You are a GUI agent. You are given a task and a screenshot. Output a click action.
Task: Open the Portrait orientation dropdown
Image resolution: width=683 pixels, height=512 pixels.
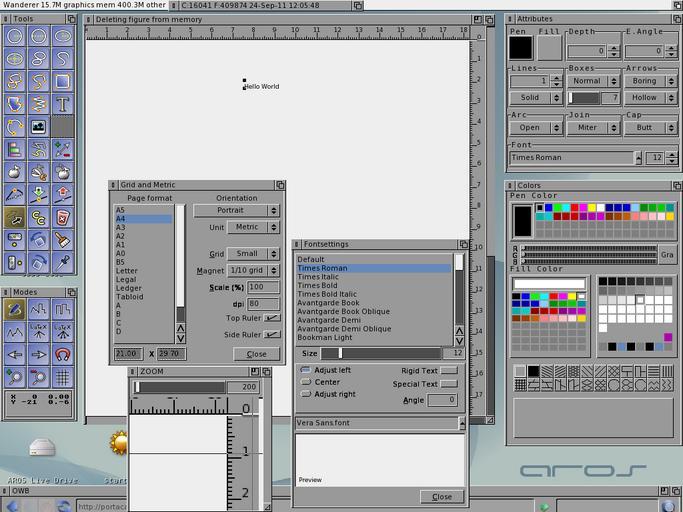(236, 211)
